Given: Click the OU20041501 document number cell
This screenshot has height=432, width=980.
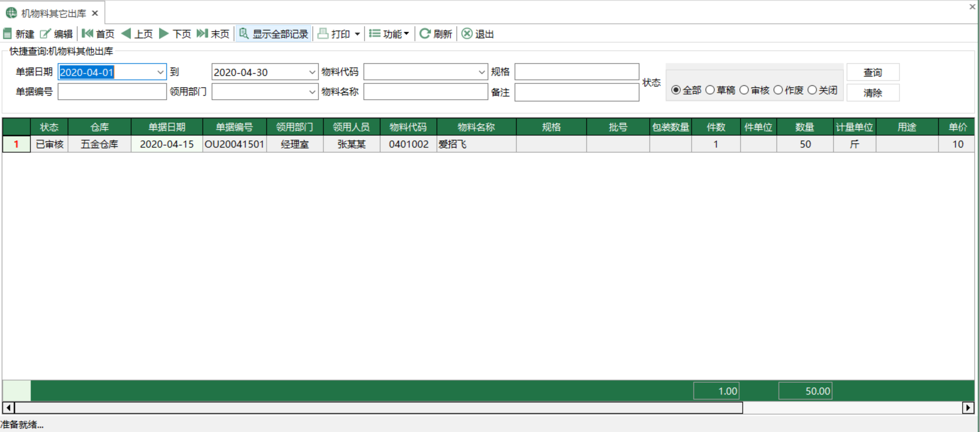Looking at the screenshot, I should point(235,144).
